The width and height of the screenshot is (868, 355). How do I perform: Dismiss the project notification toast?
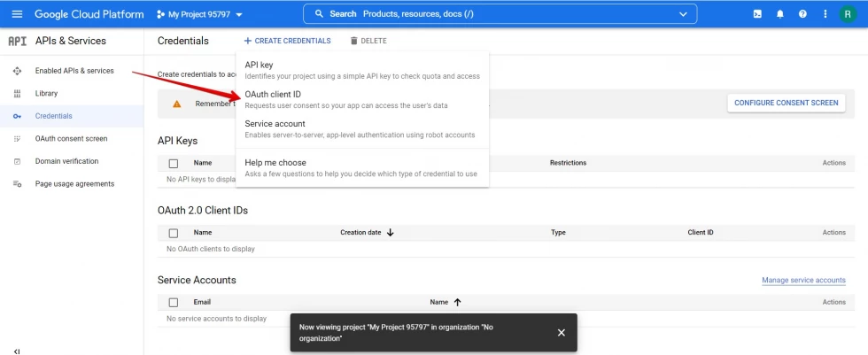[562, 332]
